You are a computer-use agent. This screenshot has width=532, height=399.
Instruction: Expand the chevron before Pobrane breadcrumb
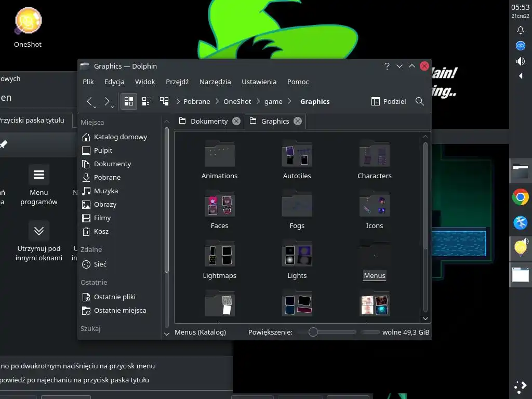tap(178, 101)
